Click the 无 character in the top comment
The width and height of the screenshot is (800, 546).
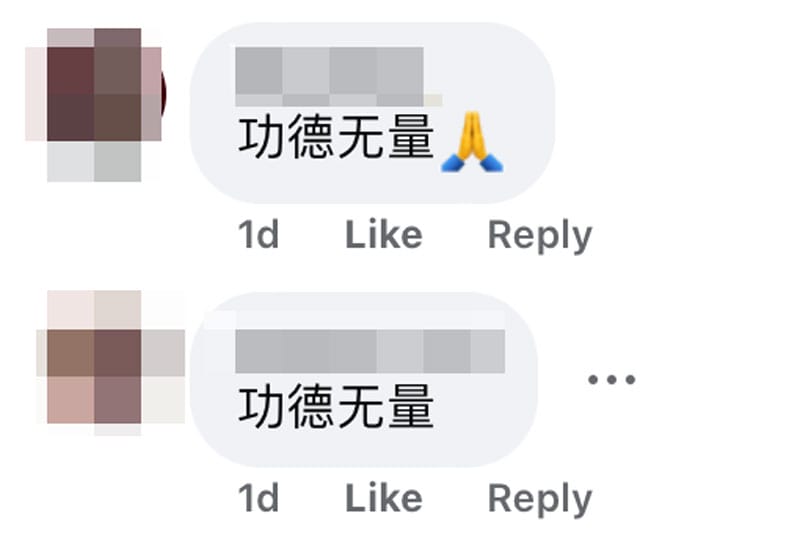click(361, 137)
